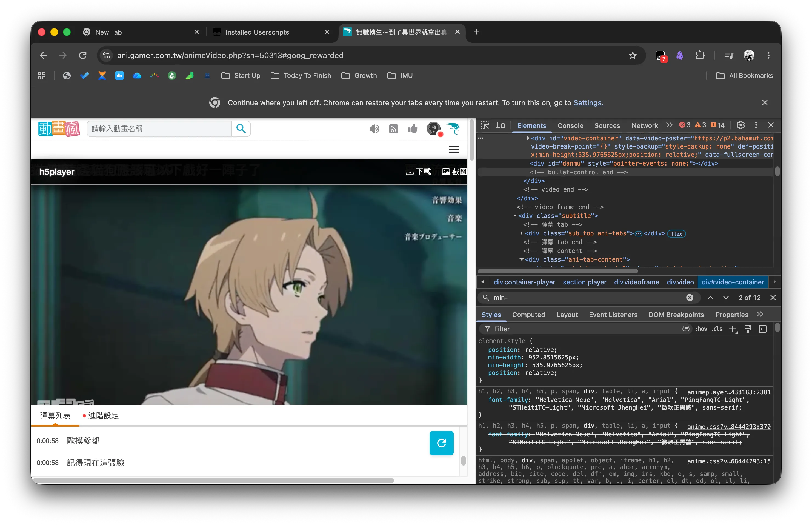Open the RSS feed icon in site header
Viewport: 812px width, 525px height.
click(394, 129)
